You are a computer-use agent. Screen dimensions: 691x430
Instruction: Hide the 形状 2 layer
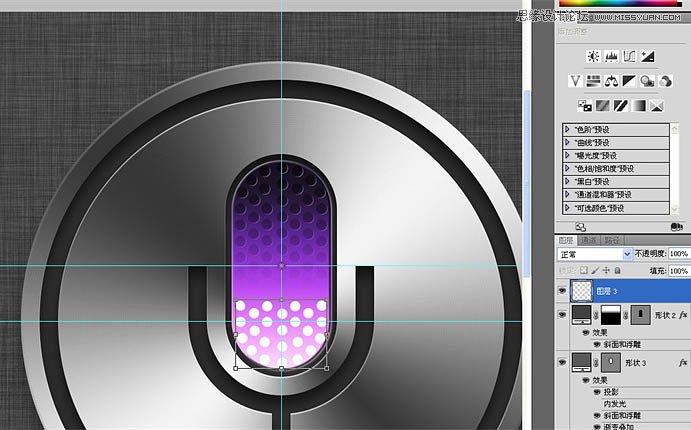[562, 315]
